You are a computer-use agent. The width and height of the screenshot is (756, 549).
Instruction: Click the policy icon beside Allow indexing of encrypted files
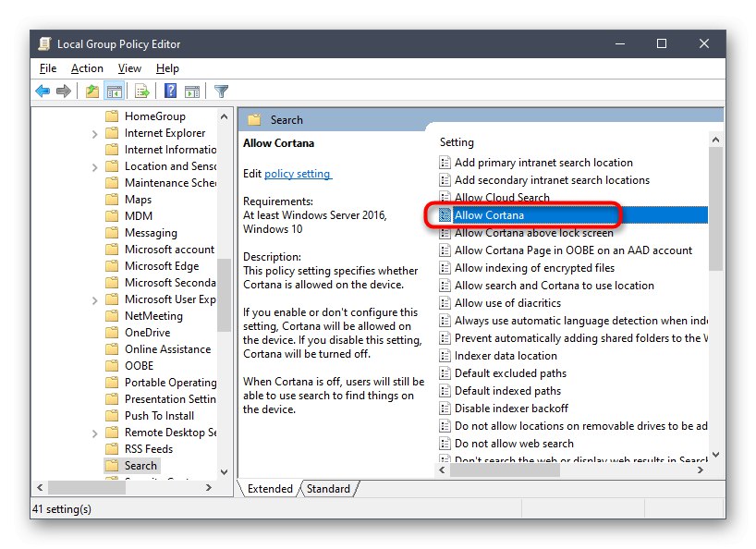pos(445,267)
